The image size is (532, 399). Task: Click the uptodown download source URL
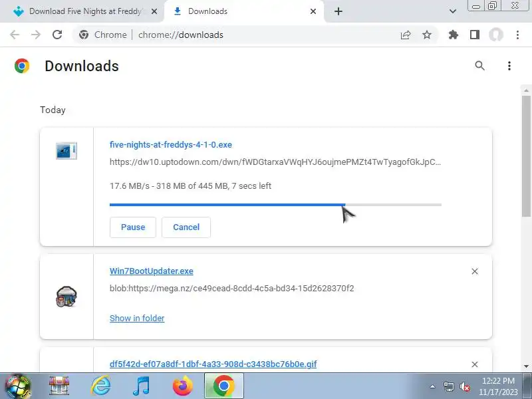pyautogui.click(x=275, y=162)
